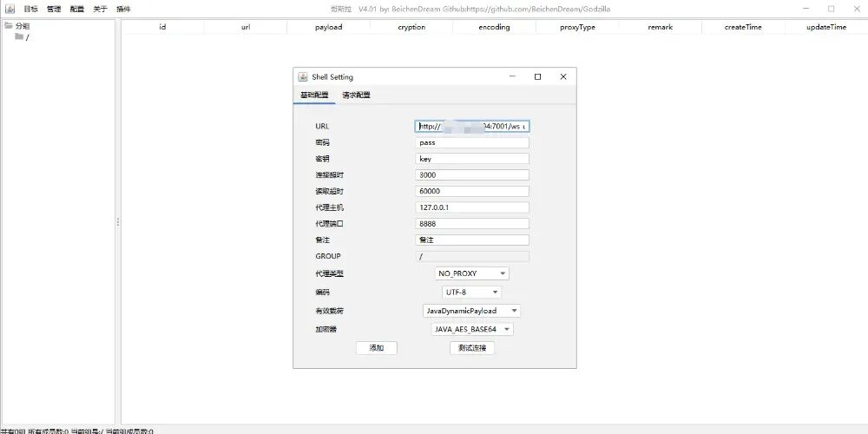Viewport: 868px width, 434px height.
Task: Click the splitter handle beside group tree
Action: pos(118,222)
